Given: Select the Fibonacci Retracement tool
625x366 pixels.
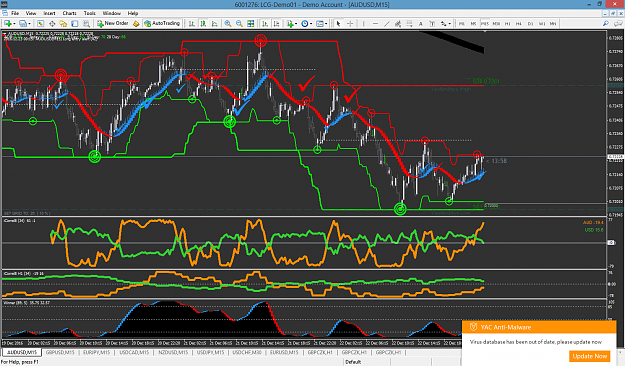Looking at the screenshot, I should click(409, 24).
